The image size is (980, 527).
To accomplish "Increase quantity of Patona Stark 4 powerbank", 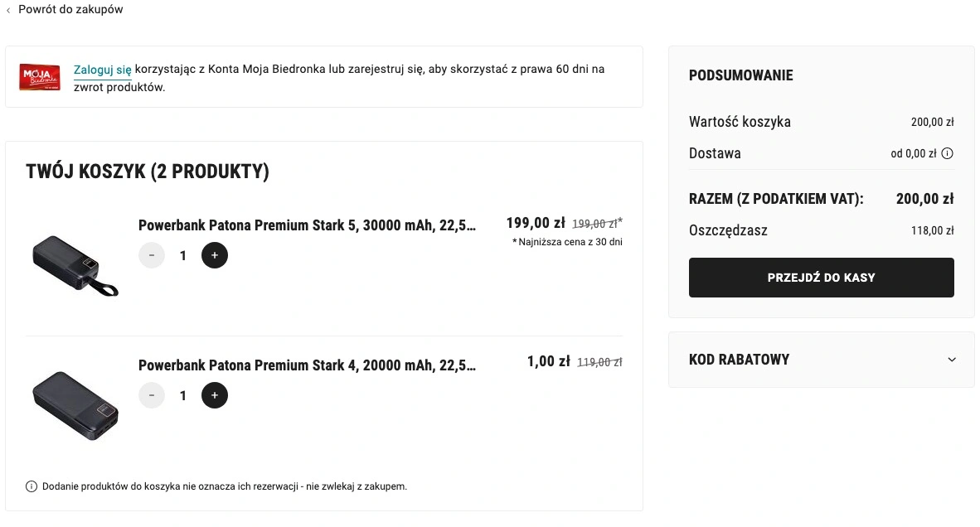I will 215,395.
